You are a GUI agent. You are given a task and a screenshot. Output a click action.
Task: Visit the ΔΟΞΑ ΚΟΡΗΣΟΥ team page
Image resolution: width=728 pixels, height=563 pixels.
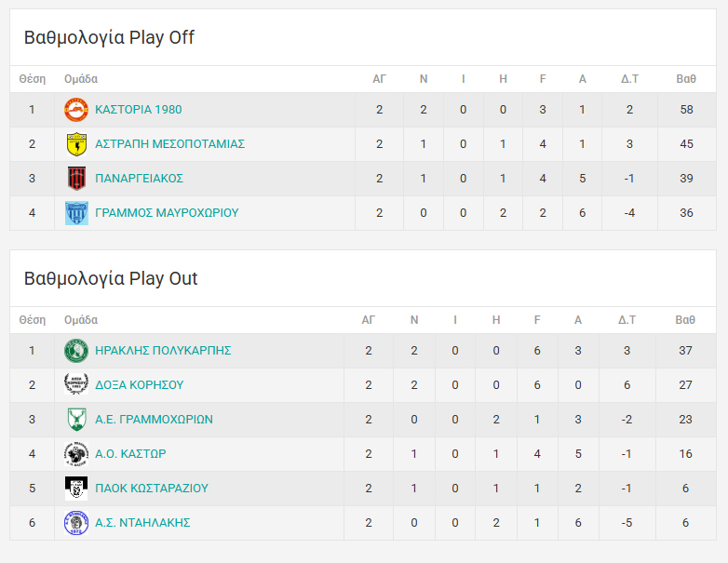139,385
